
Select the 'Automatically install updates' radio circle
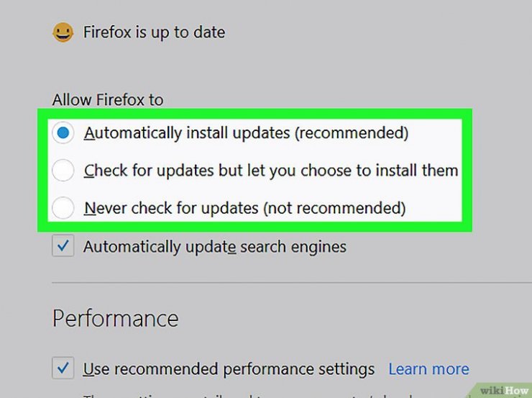pos(63,132)
